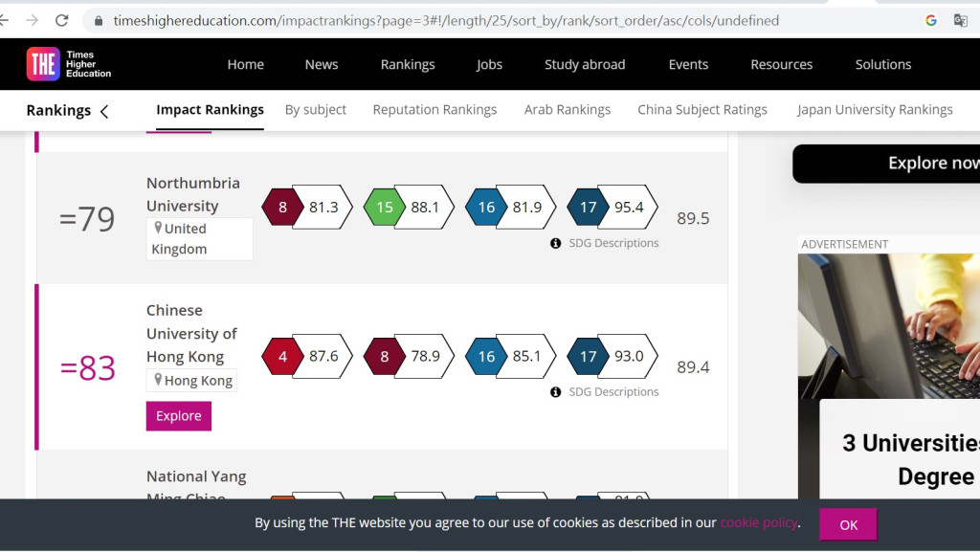980x552 pixels.
Task: Click SDG 4 badge for Chinese University
Action: click(282, 357)
